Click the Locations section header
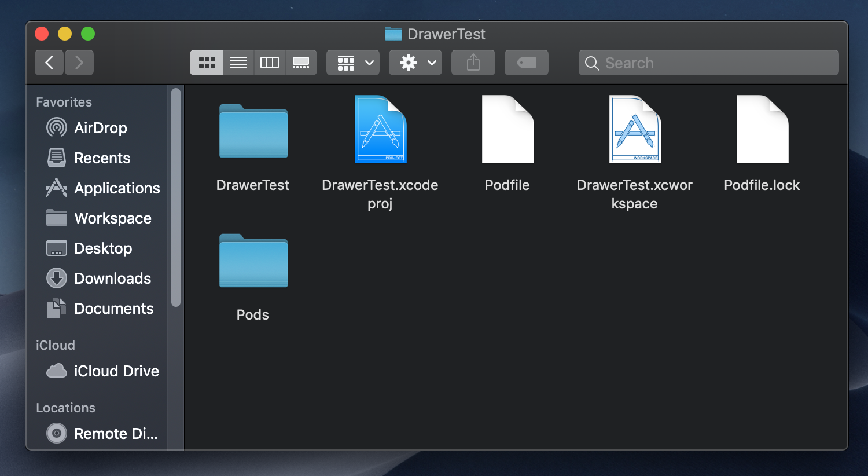This screenshot has width=868, height=476. pyautogui.click(x=66, y=408)
